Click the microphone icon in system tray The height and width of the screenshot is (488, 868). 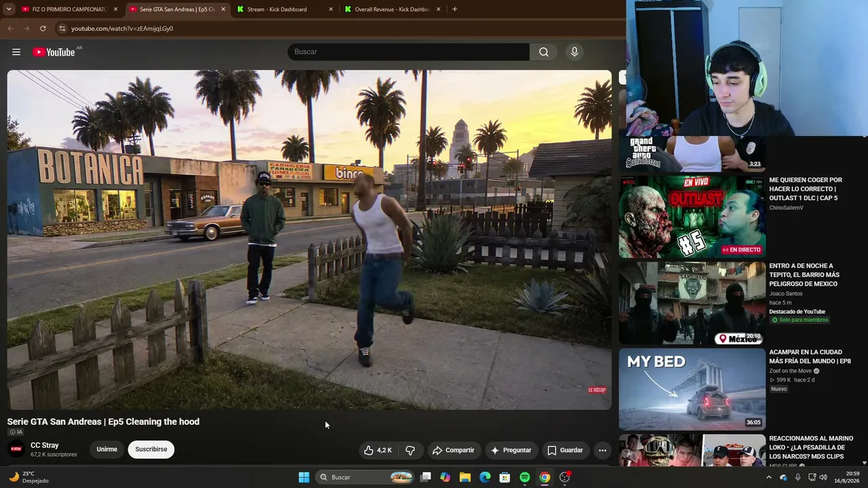pyautogui.click(x=797, y=477)
